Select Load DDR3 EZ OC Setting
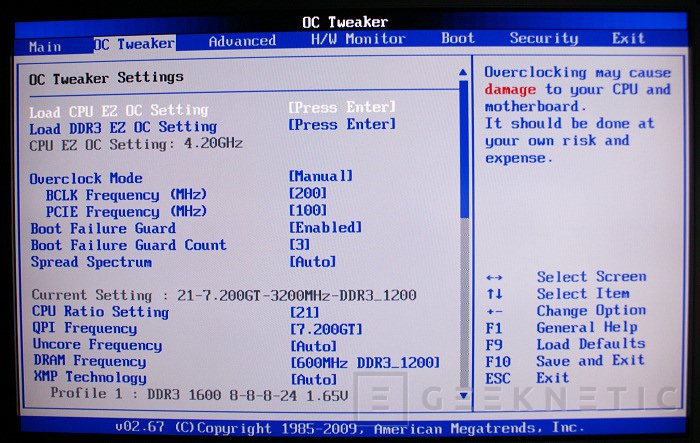The image size is (700, 443). (x=123, y=128)
